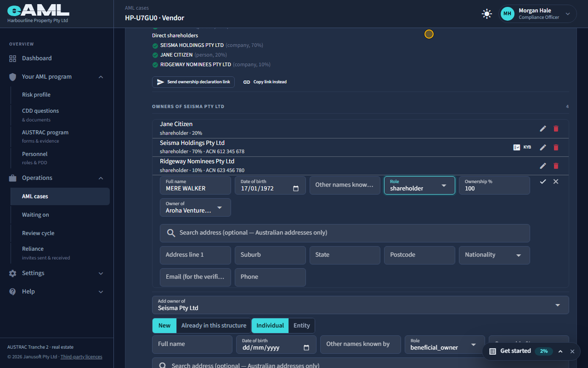
Task: Edit the Ridgeway Nominees Pty Ltd row
Action: pos(543,166)
